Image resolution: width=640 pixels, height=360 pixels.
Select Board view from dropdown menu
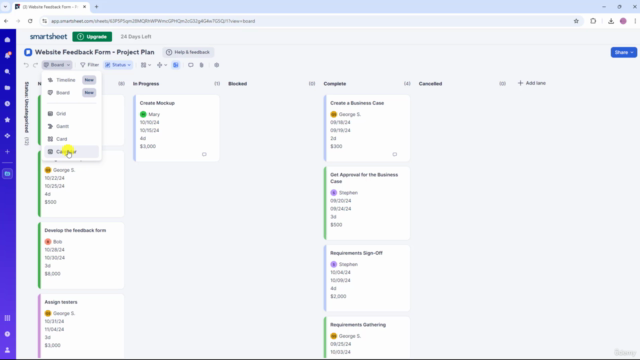click(x=71, y=93)
